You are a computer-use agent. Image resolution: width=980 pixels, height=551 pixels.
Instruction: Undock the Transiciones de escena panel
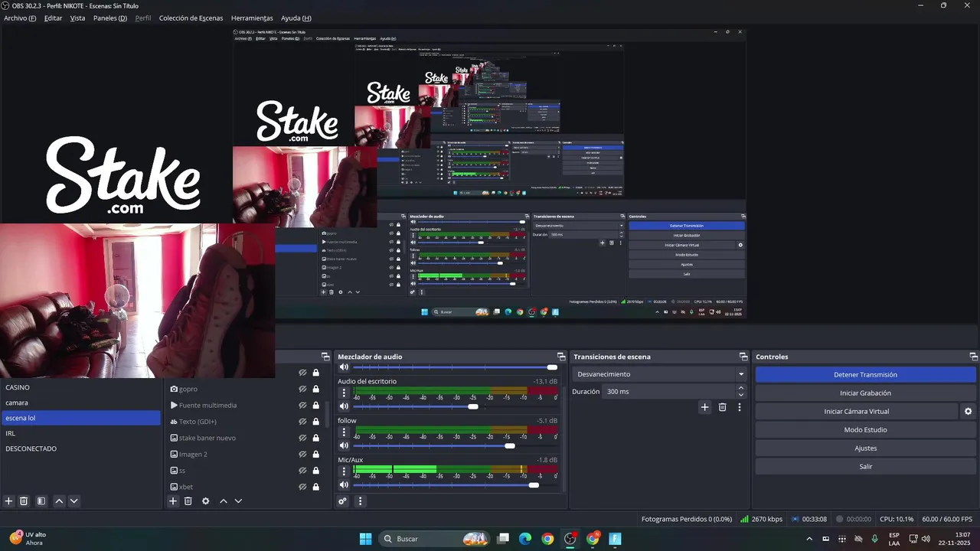pyautogui.click(x=743, y=357)
